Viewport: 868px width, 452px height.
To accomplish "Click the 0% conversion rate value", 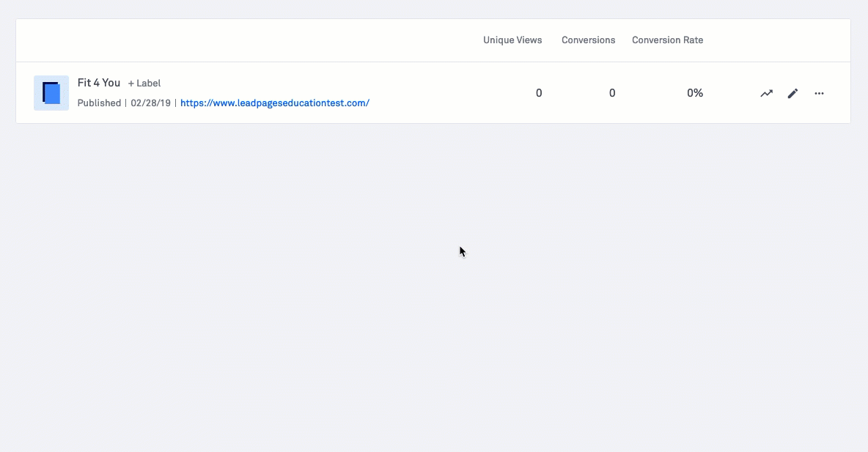I will click(695, 93).
